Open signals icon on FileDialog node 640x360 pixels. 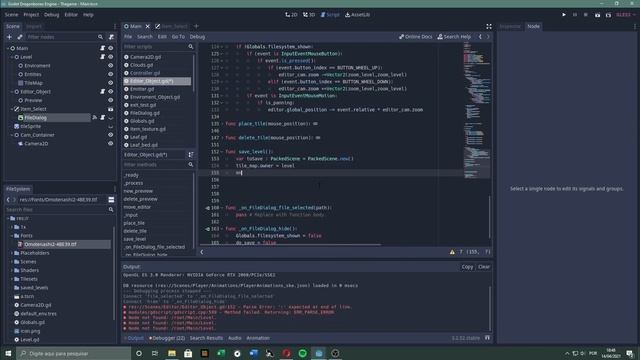(x=95, y=118)
